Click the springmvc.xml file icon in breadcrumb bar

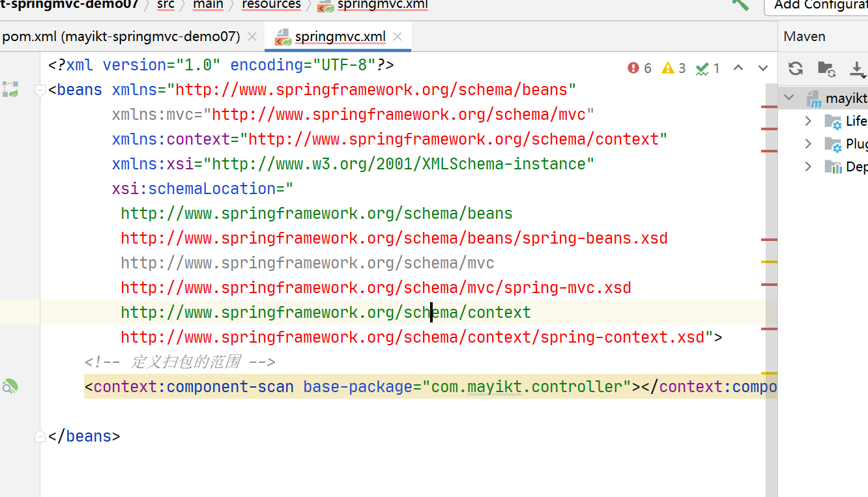click(325, 5)
